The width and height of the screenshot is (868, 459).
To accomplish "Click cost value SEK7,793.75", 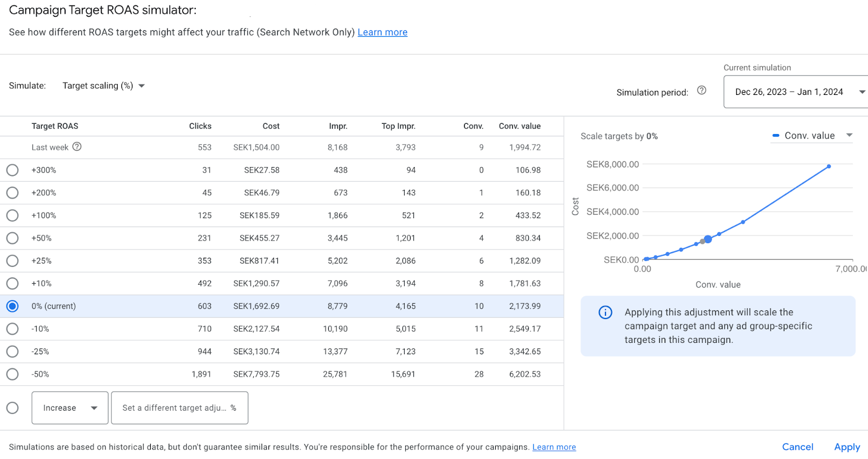I will tap(257, 374).
